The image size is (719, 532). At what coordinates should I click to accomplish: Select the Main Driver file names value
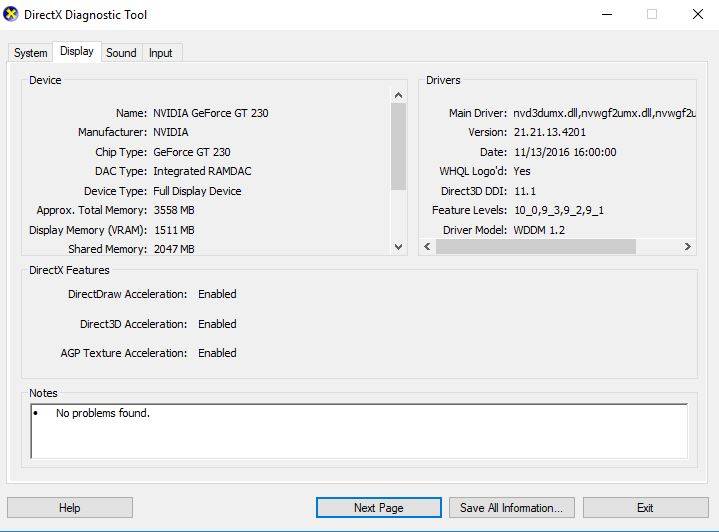604,113
